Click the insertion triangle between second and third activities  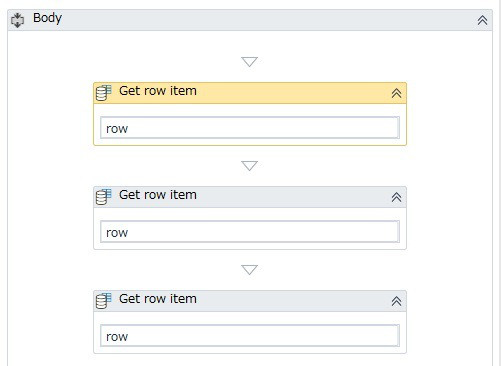pyautogui.click(x=249, y=270)
